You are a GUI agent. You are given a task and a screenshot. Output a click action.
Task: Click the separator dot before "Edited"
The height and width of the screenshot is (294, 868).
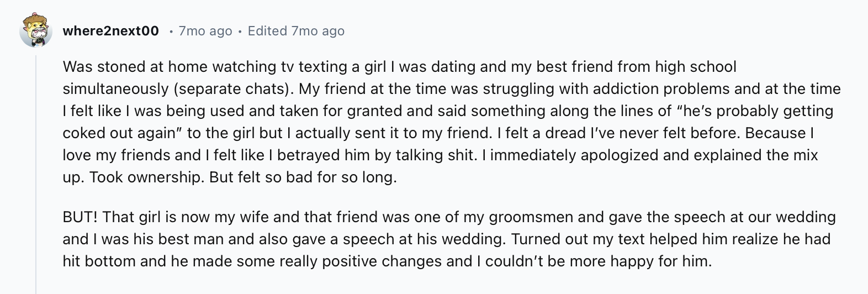[x=240, y=32]
